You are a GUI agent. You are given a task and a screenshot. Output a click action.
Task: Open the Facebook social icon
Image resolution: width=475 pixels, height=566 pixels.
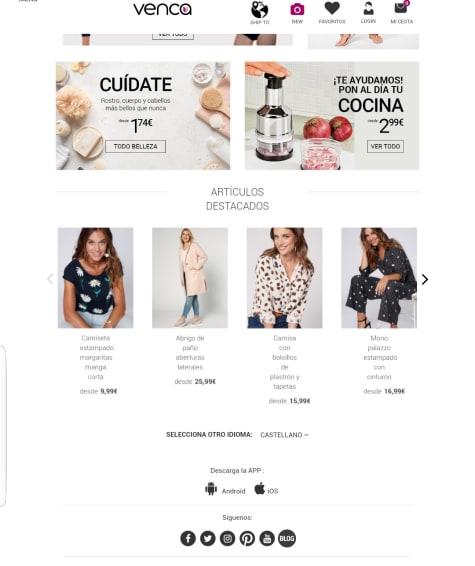[x=188, y=538]
